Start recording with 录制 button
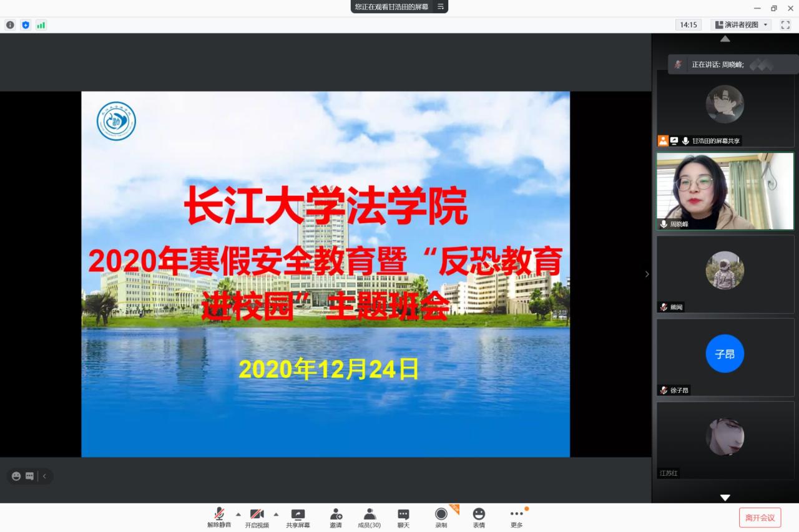This screenshot has width=799, height=532. [x=441, y=517]
